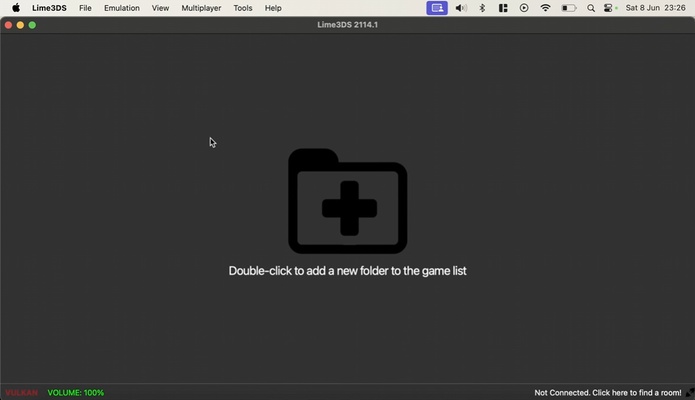Maximize the Lime3DS window with green button
The width and height of the screenshot is (695, 400).
coord(32,25)
